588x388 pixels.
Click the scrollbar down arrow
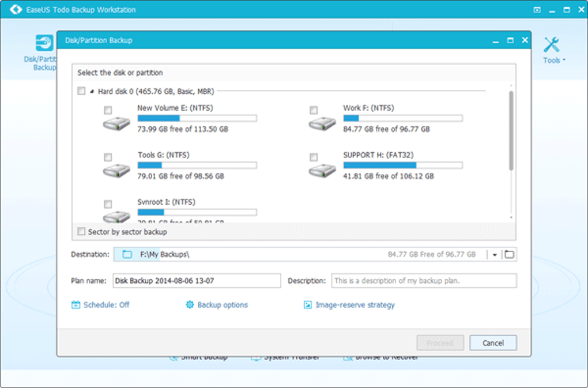click(511, 217)
